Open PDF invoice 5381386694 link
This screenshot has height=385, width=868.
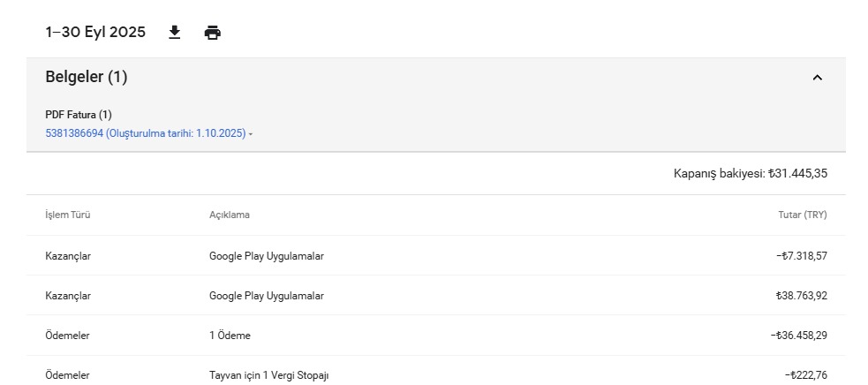click(146, 133)
